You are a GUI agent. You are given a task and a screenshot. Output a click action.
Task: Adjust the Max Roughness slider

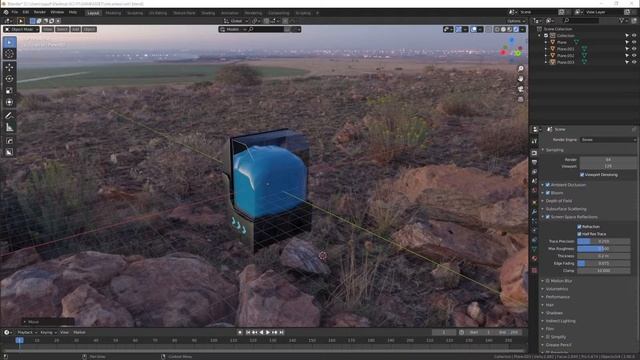[604, 249]
